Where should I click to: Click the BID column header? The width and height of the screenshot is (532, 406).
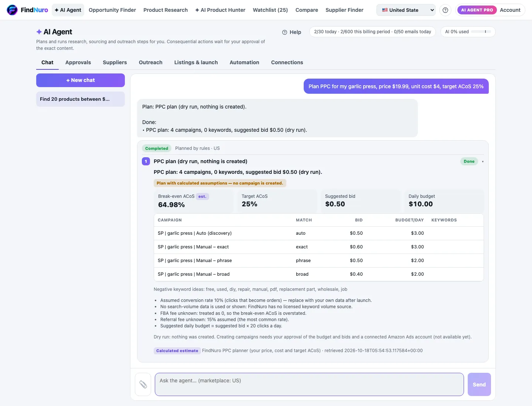[359, 220]
